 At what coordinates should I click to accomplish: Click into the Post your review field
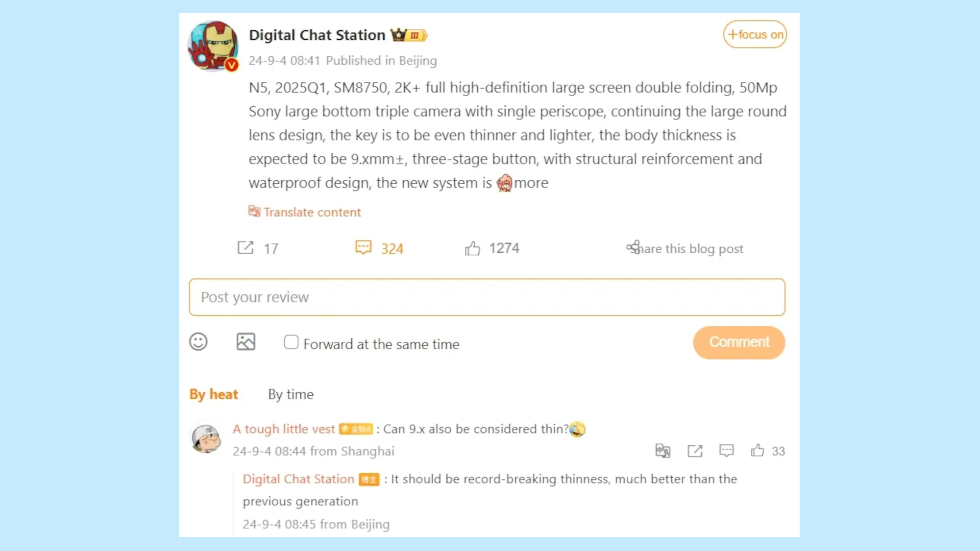coord(487,297)
